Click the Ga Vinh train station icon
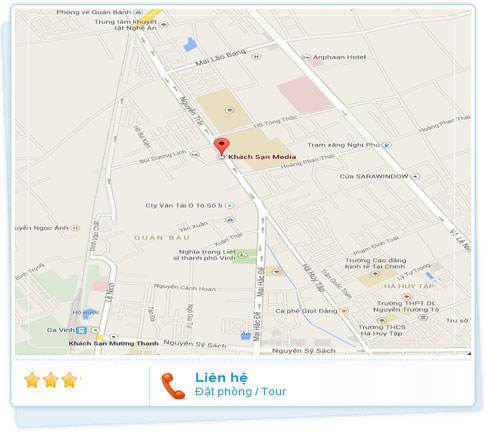The height and width of the screenshot is (432, 486). [x=82, y=330]
